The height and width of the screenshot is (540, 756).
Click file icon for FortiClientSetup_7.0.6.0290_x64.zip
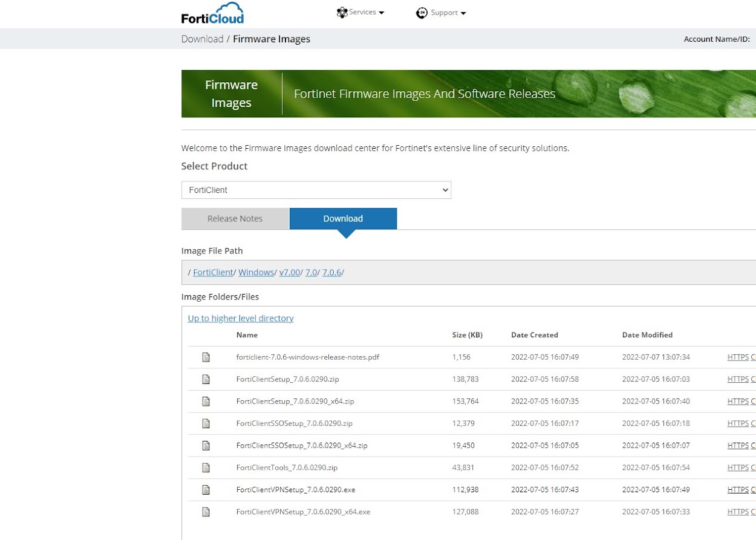(x=206, y=402)
